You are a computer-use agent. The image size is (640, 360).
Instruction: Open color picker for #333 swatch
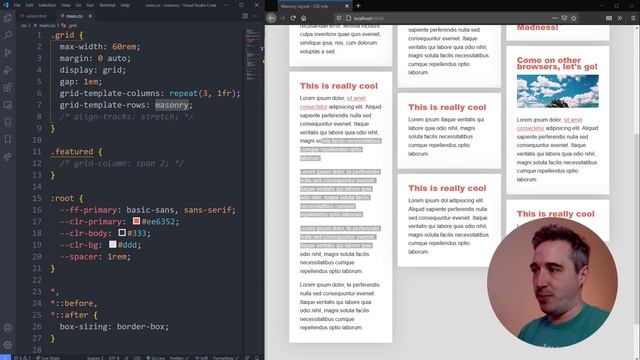coord(122,232)
